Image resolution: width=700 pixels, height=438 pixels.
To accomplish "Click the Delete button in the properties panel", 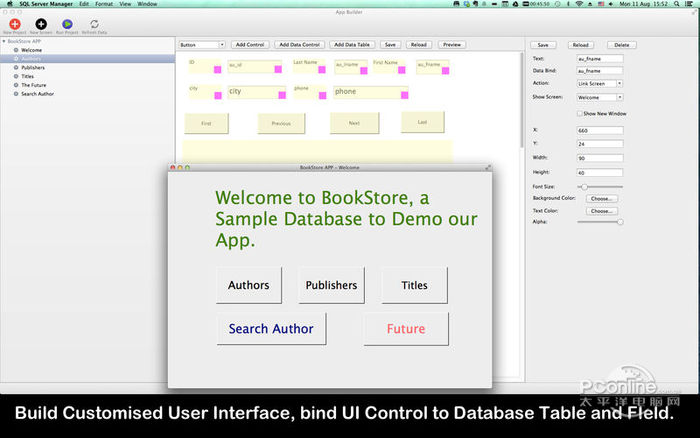I will (622, 45).
